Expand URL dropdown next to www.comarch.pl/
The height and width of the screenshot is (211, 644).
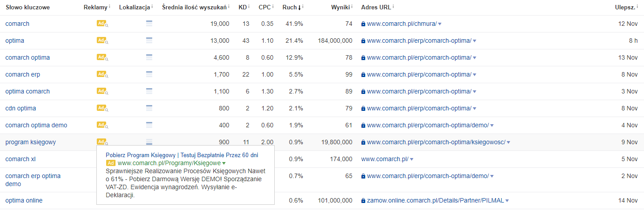pyautogui.click(x=412, y=159)
